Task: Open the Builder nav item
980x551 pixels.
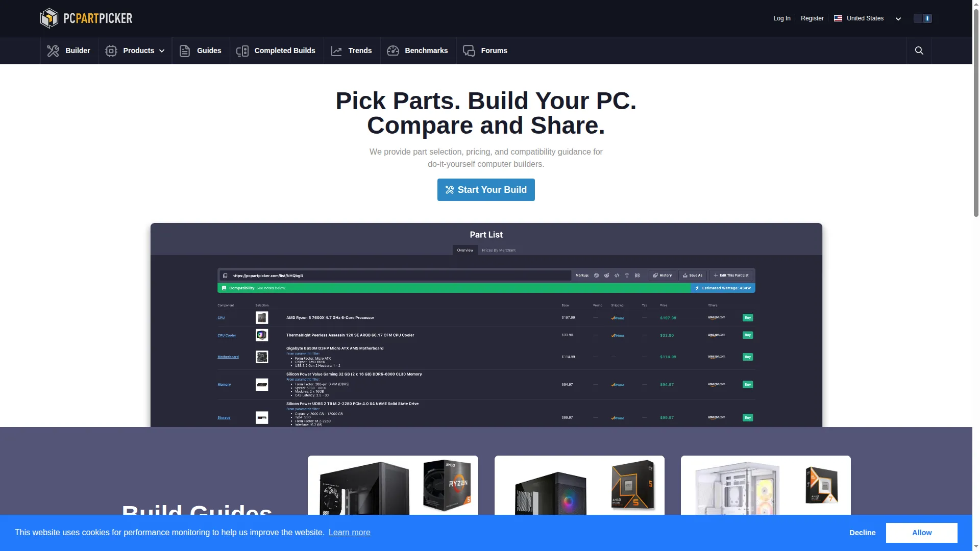Action: [69, 51]
